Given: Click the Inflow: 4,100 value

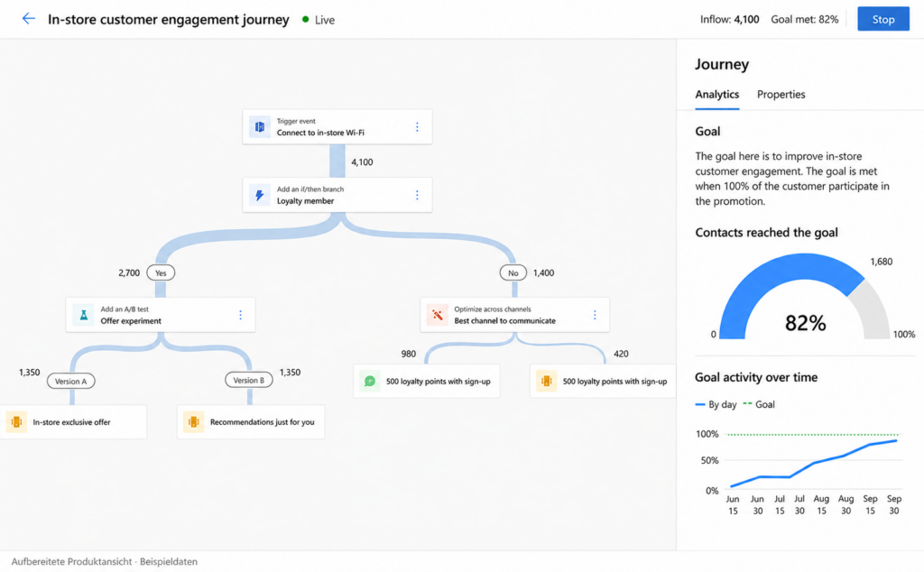Looking at the screenshot, I should point(729,20).
